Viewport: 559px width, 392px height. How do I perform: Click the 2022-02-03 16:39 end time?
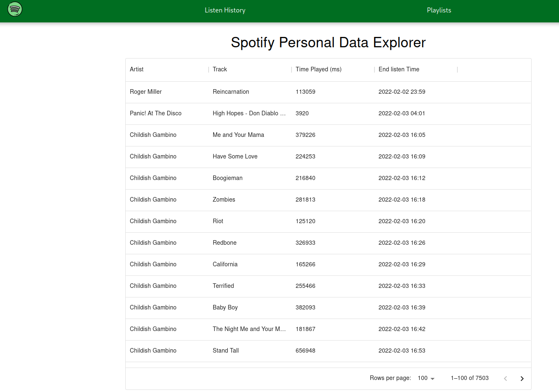402,307
